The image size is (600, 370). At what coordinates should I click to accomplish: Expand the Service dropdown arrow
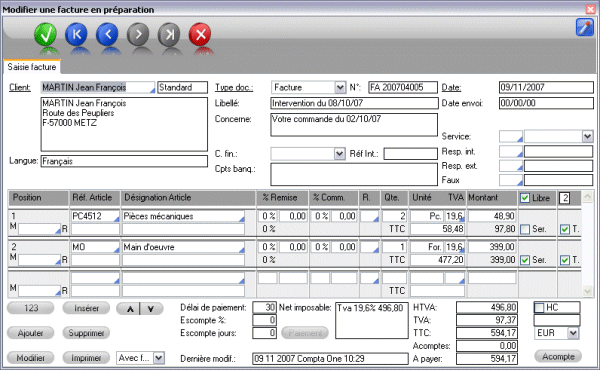click(x=587, y=136)
